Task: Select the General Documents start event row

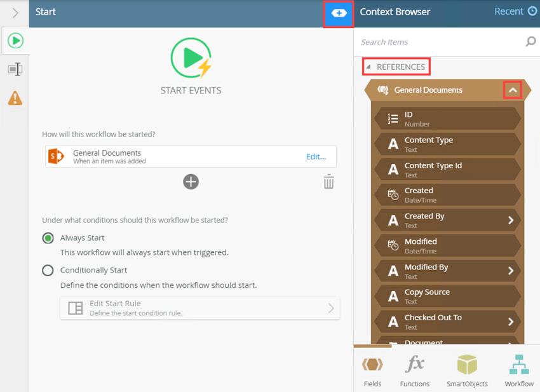Action: [191, 157]
